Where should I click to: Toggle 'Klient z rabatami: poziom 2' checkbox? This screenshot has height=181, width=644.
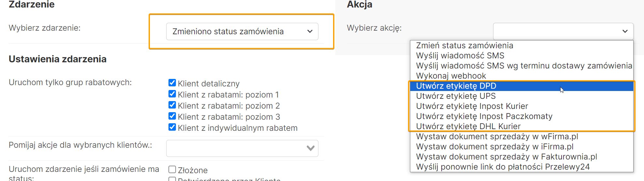172,105
